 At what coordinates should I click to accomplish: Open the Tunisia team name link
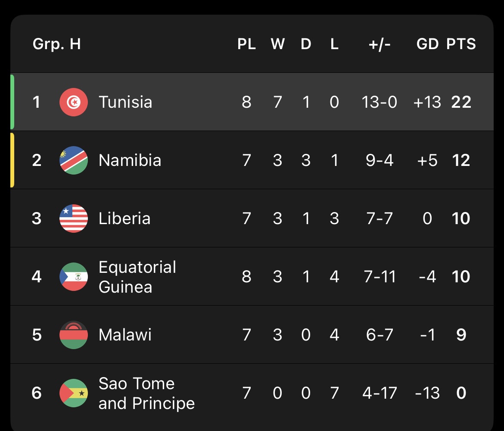pyautogui.click(x=125, y=102)
